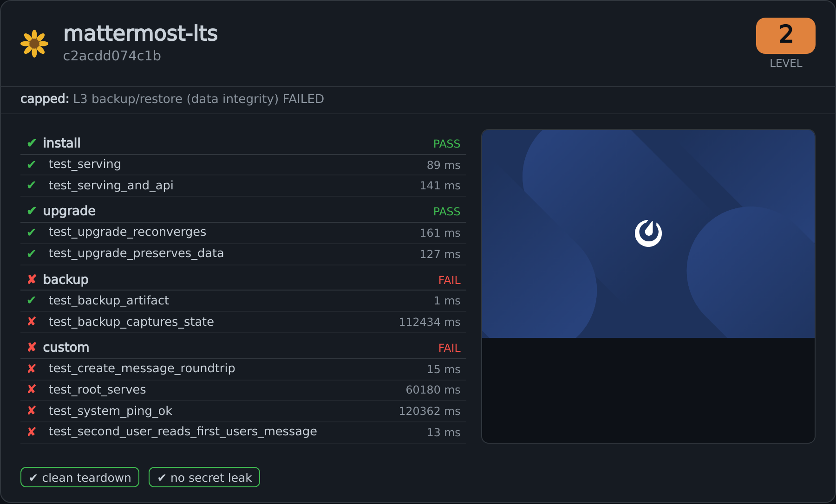
Task: Select the mattermost-lts title
Action: click(140, 33)
